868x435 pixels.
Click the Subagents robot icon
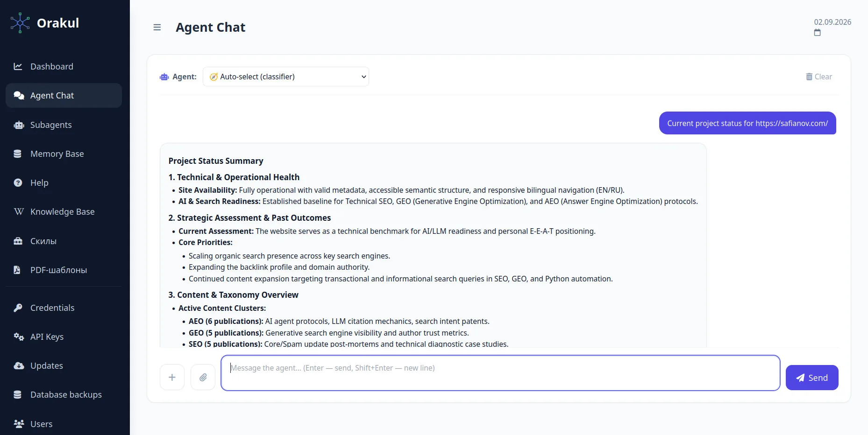pos(19,125)
